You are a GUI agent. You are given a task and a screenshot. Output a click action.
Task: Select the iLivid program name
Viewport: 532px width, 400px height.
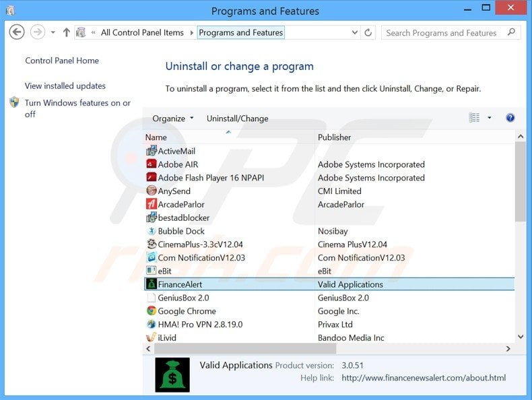tap(167, 337)
